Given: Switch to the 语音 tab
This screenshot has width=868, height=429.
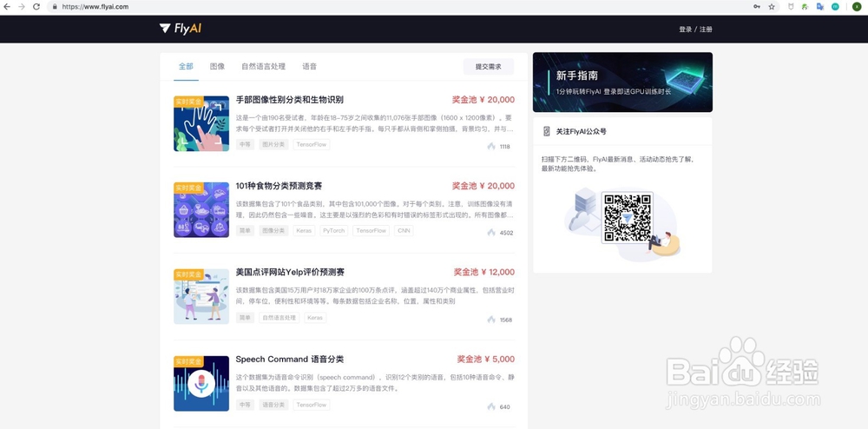Looking at the screenshot, I should (x=310, y=66).
